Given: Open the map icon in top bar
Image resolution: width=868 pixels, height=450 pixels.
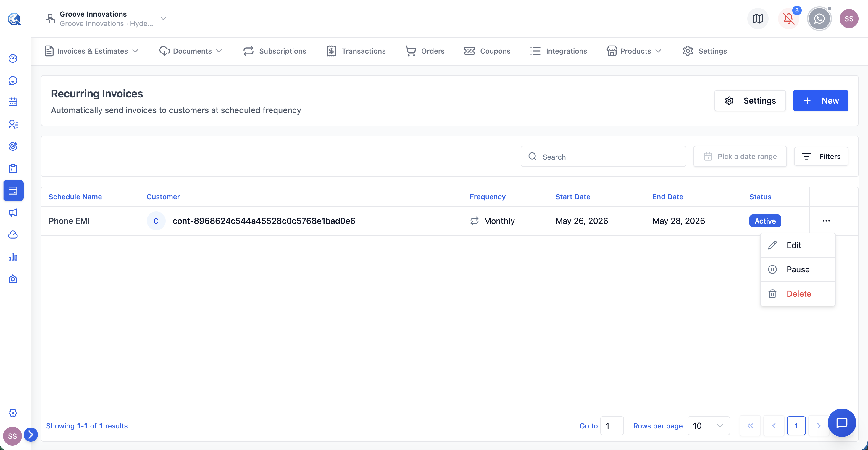Looking at the screenshot, I should pyautogui.click(x=758, y=19).
